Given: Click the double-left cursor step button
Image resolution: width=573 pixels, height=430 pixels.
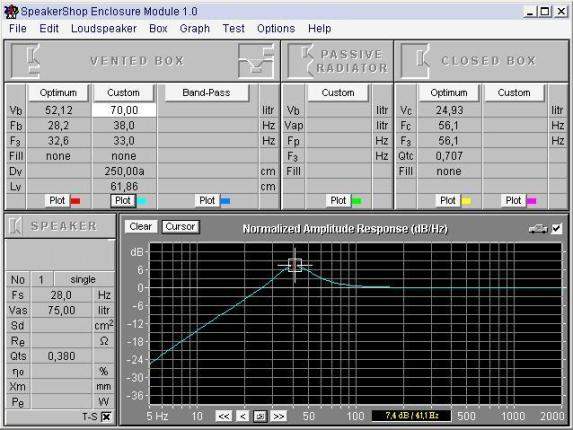Looking at the screenshot, I should [224, 416].
